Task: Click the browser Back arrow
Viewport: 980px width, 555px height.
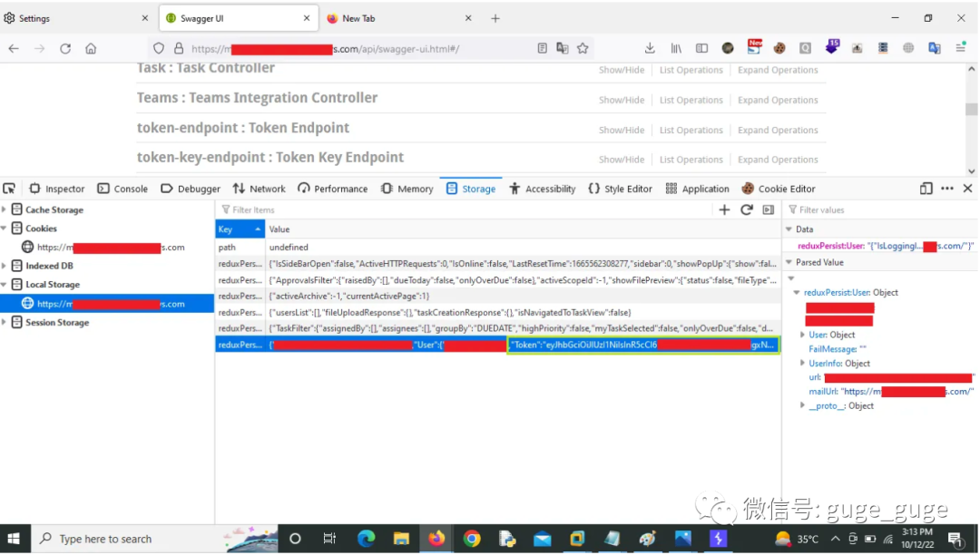Action: click(14, 49)
